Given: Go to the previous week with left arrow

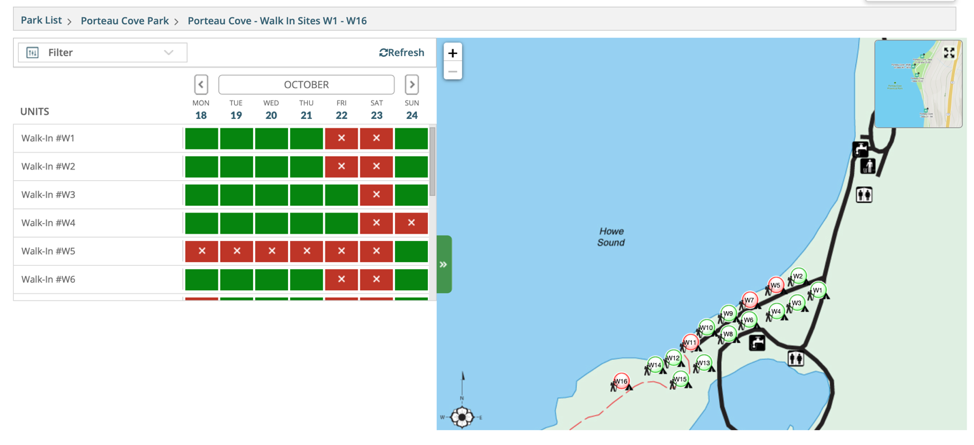Looking at the screenshot, I should (201, 85).
